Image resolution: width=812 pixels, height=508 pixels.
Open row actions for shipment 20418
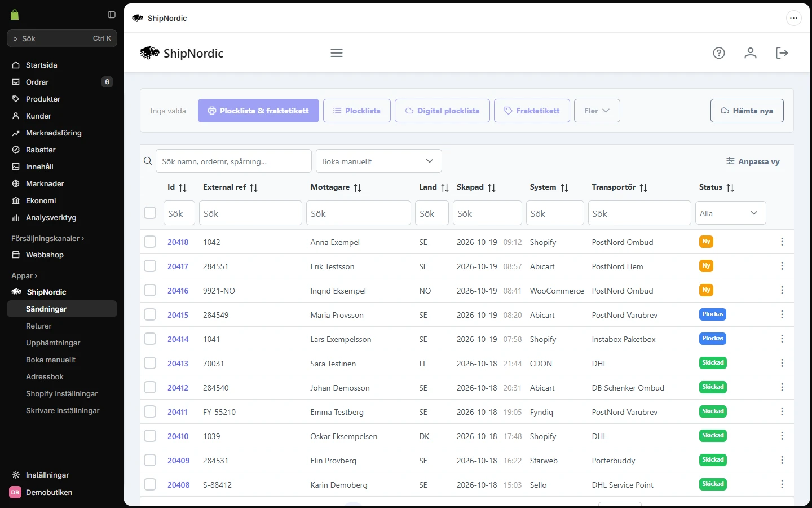click(782, 242)
